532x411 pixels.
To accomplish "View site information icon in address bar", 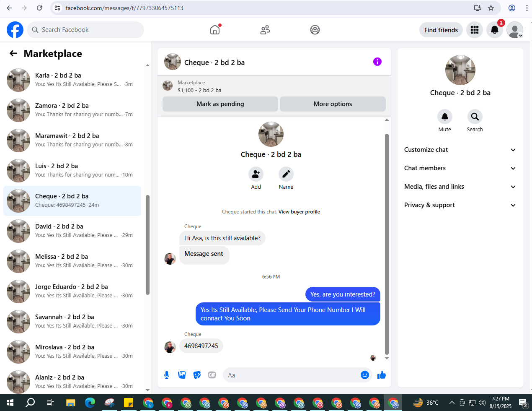I will point(57,8).
